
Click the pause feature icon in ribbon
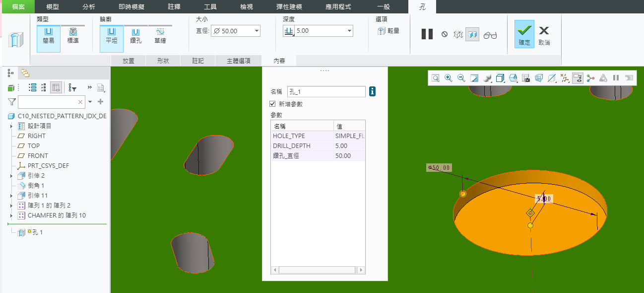point(427,34)
